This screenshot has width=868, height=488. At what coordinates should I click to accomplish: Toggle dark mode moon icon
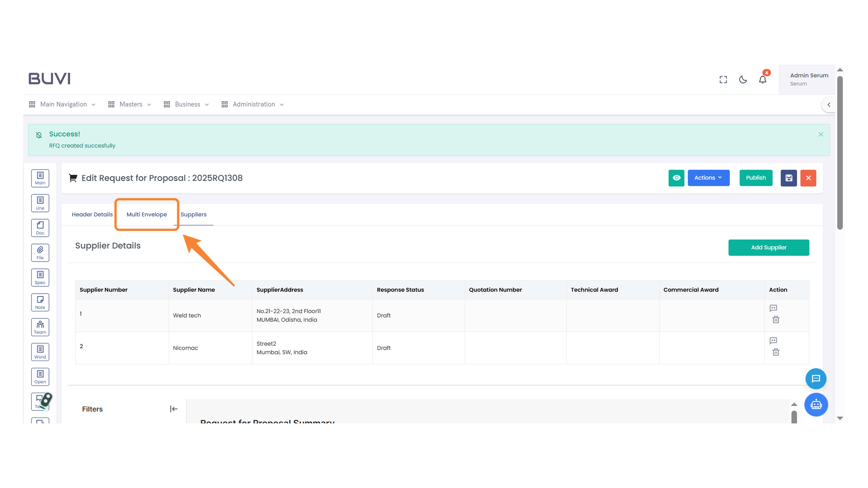point(743,80)
